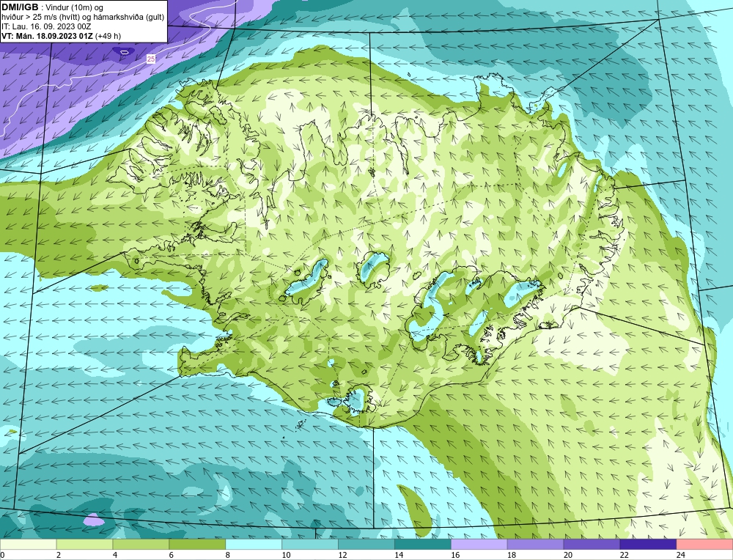This screenshot has width=733, height=560.
Task: Click the 'VT: Mán. 18.09.2023 01Z' line
Action: (47, 36)
